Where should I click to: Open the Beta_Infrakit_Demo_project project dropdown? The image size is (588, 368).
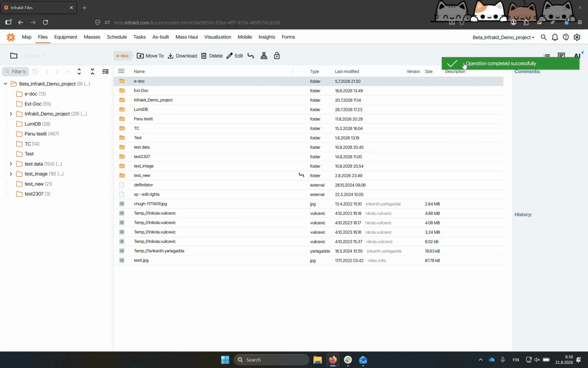[x=503, y=37]
